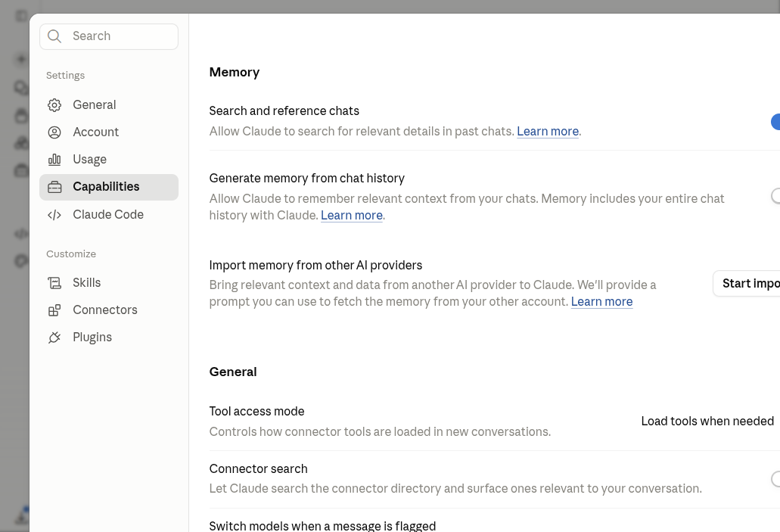The width and height of the screenshot is (780, 532).
Task: Select the Capabilities settings page
Action: tap(109, 187)
